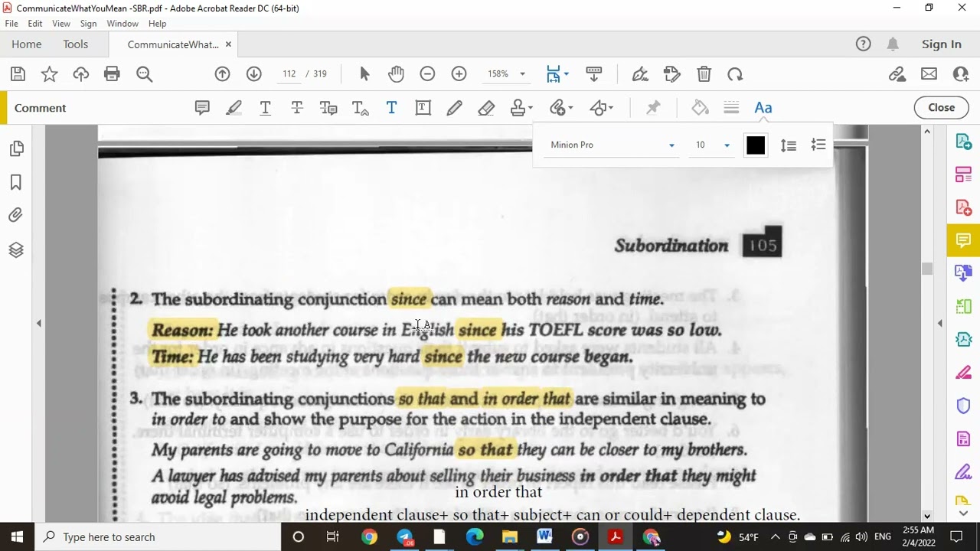Screen dimensions: 980x551
Task: Select the Highlight text tool
Action: coord(234,108)
